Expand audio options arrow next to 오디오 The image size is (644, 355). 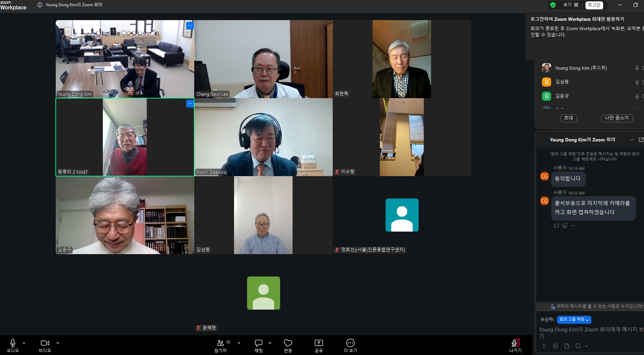24,343
